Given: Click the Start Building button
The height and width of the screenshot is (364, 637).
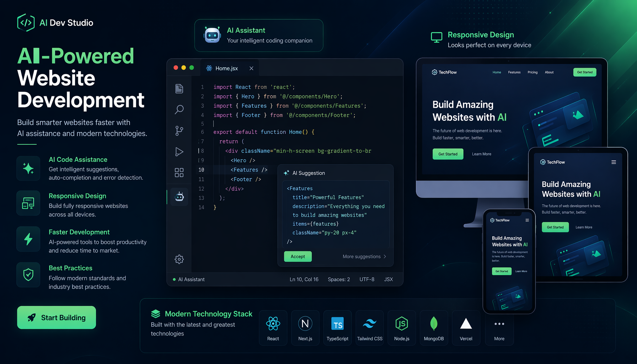Looking at the screenshot, I should pyautogui.click(x=57, y=317).
